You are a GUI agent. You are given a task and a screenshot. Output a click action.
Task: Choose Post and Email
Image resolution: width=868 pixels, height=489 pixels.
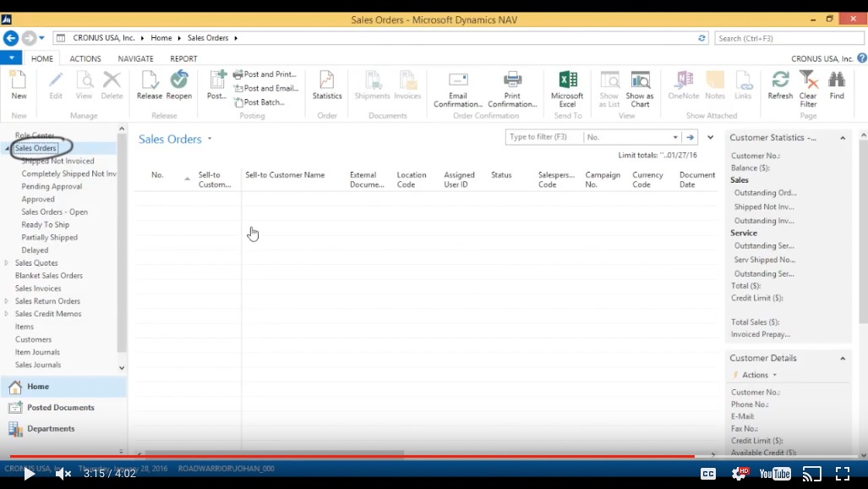[x=265, y=88]
